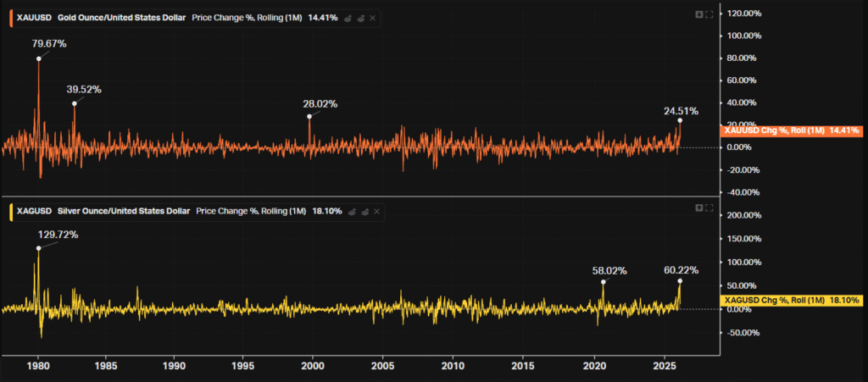Click second layers icon in XAUUSD legend
The image size is (868, 382).
coord(361,17)
